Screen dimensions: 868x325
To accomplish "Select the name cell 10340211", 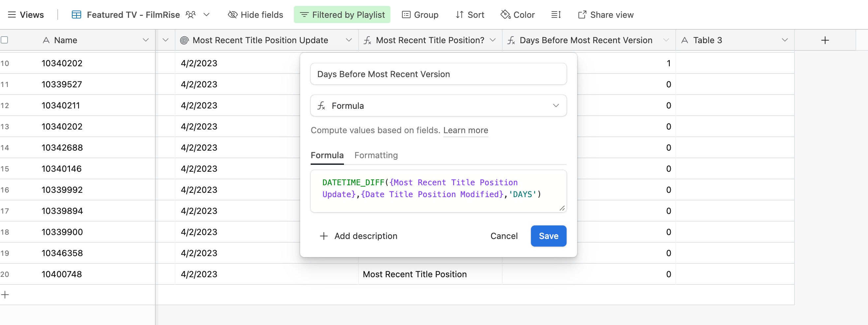I will pos(61,105).
